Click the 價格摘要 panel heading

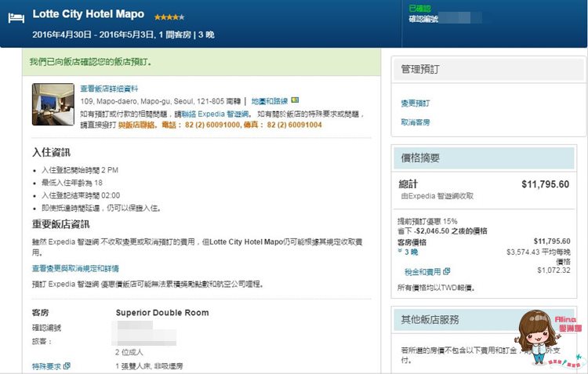click(420, 158)
